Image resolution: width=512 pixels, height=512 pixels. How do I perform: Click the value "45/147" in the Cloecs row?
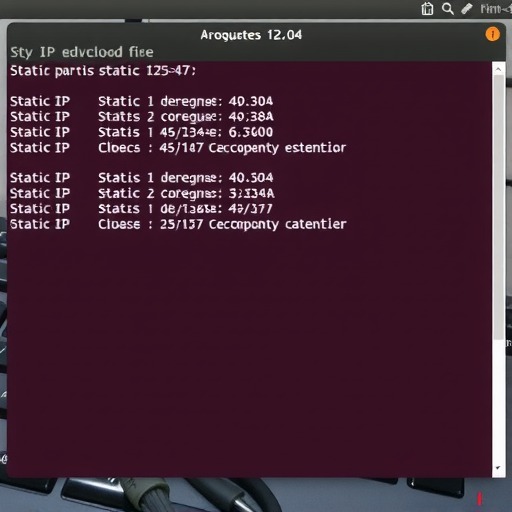(181, 148)
